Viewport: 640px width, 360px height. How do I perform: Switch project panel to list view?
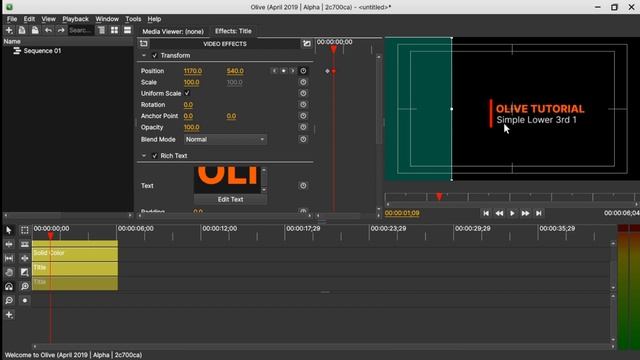click(127, 30)
